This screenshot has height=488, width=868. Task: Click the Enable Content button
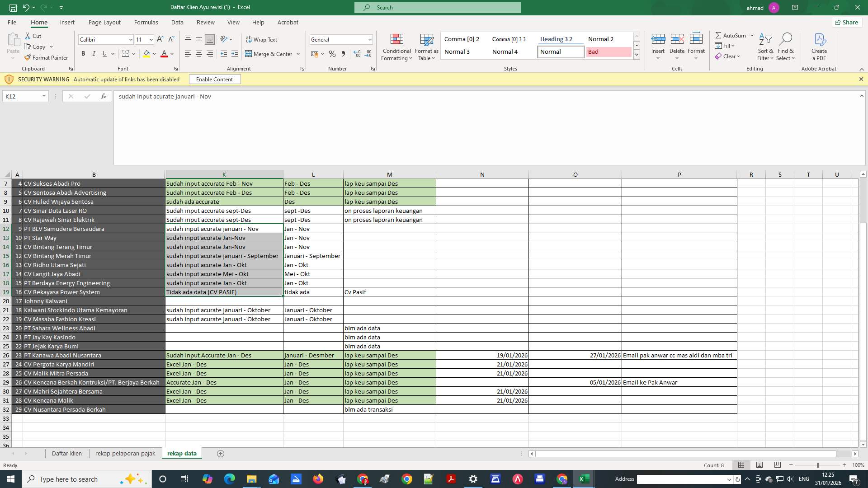214,79
